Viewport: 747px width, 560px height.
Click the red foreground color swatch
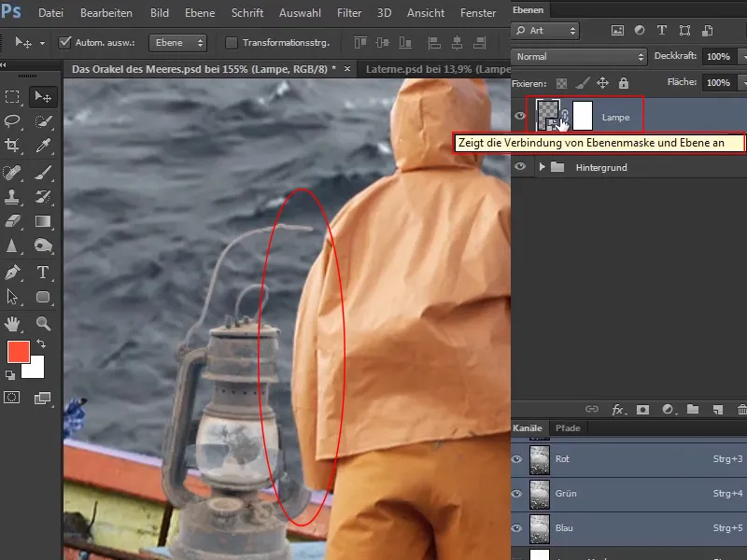coord(19,352)
